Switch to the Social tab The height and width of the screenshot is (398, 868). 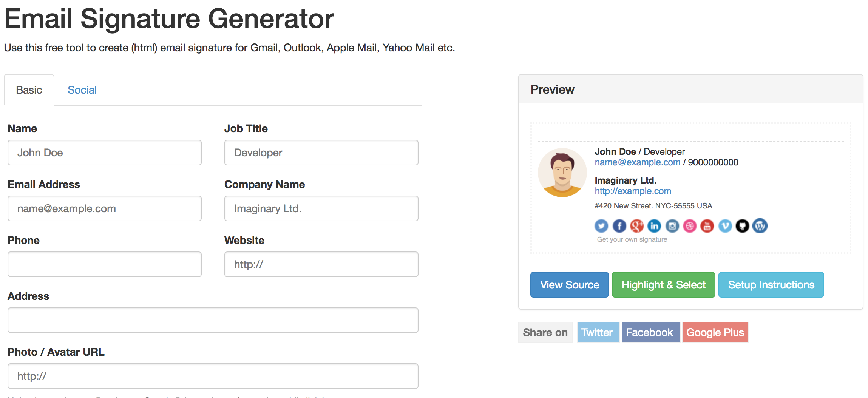click(82, 90)
